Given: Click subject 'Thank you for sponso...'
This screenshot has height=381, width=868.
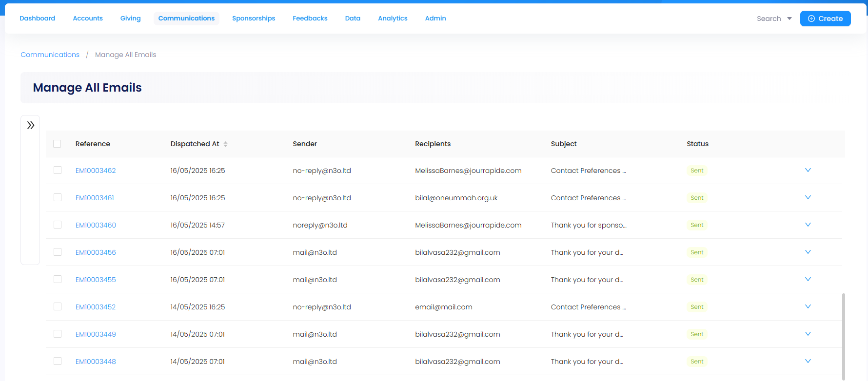Looking at the screenshot, I should tap(589, 225).
